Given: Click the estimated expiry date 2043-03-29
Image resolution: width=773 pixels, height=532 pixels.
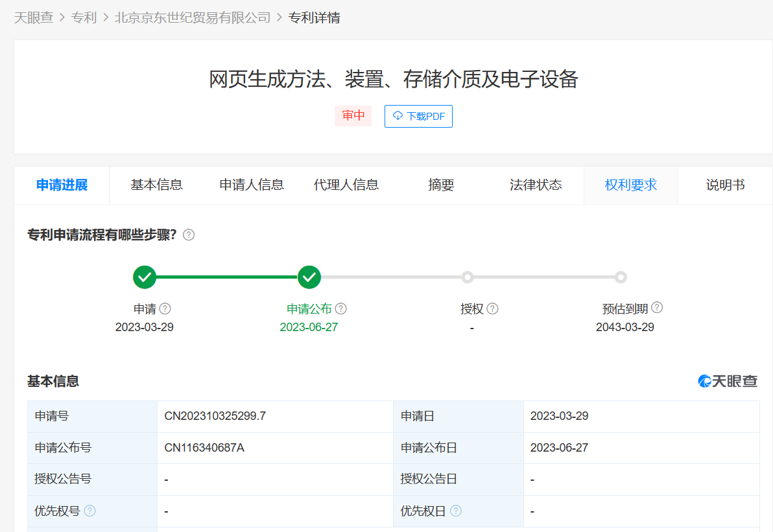Looking at the screenshot, I should (x=624, y=327).
